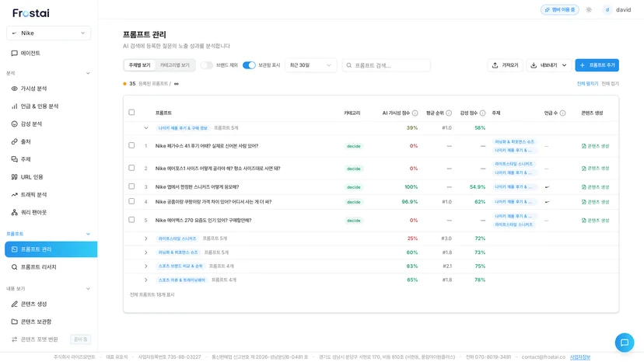Go to the 가시성 분석 text label
Screen dimensions: 644x362
(33, 89)
